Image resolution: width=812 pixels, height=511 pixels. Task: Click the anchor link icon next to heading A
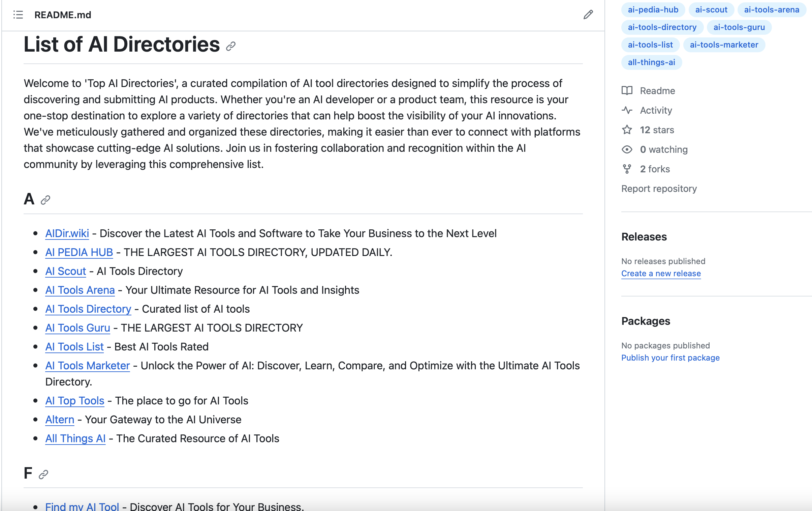tap(45, 200)
